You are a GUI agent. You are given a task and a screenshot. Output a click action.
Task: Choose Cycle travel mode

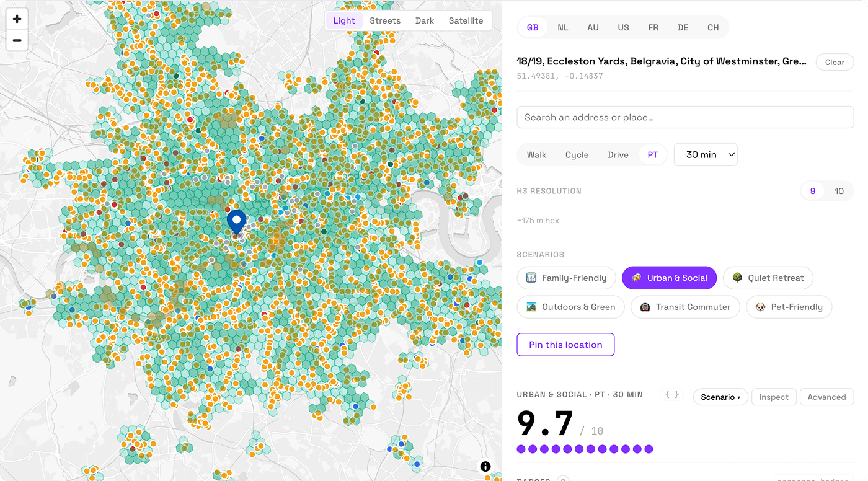(577, 155)
